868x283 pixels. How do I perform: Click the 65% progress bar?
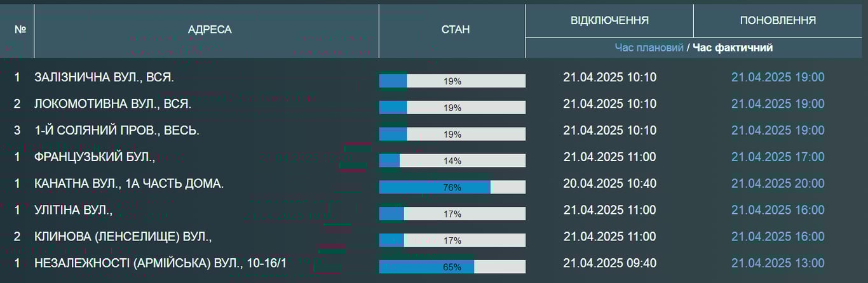[x=452, y=267]
